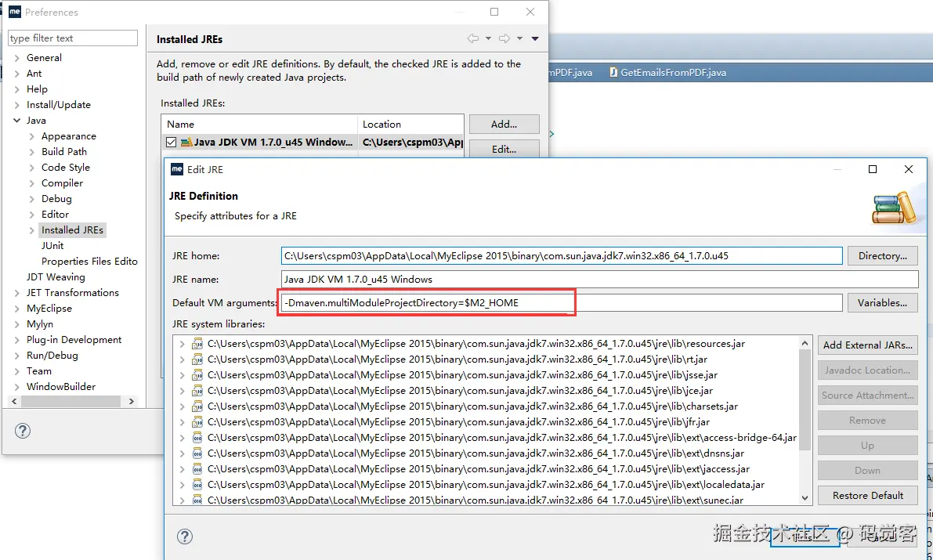The image size is (933, 560).
Task: Click the jaccess.jar library icon
Action: [x=197, y=469]
